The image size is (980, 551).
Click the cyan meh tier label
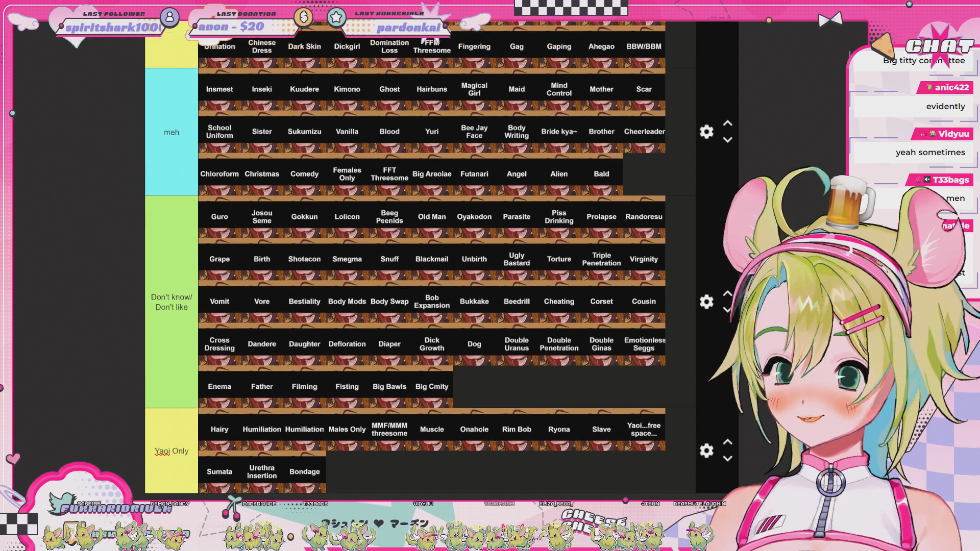coord(171,132)
